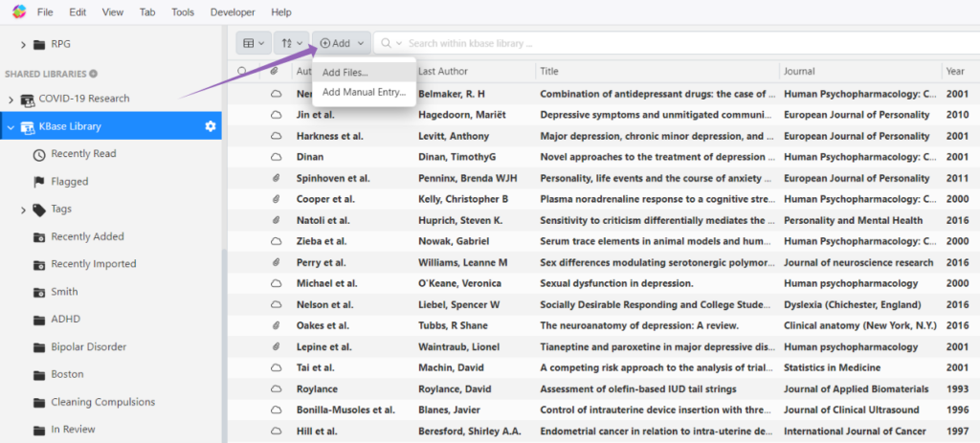Expand the COVID-19 Research library
This screenshot has width=980, height=443.
[x=11, y=99]
